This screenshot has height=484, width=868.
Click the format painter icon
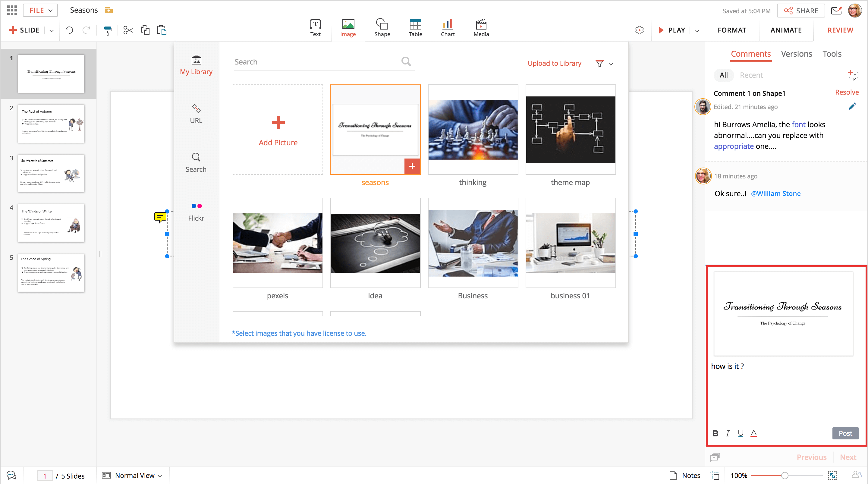[x=108, y=30]
